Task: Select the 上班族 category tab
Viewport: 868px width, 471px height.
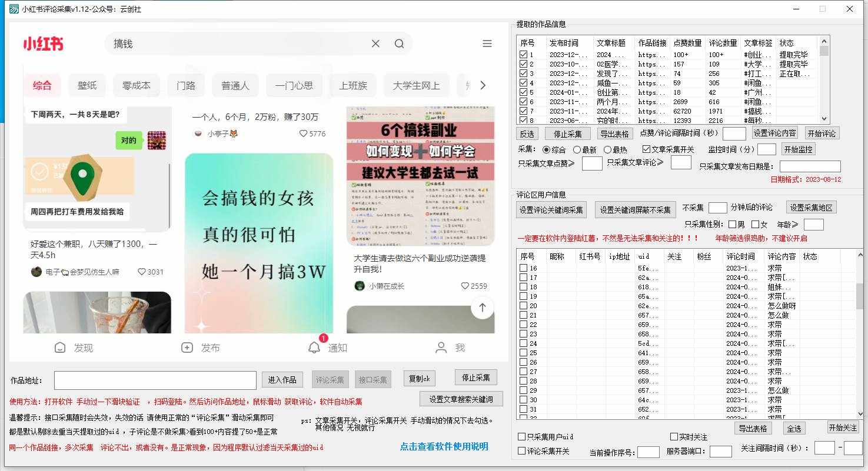Action: [353, 85]
